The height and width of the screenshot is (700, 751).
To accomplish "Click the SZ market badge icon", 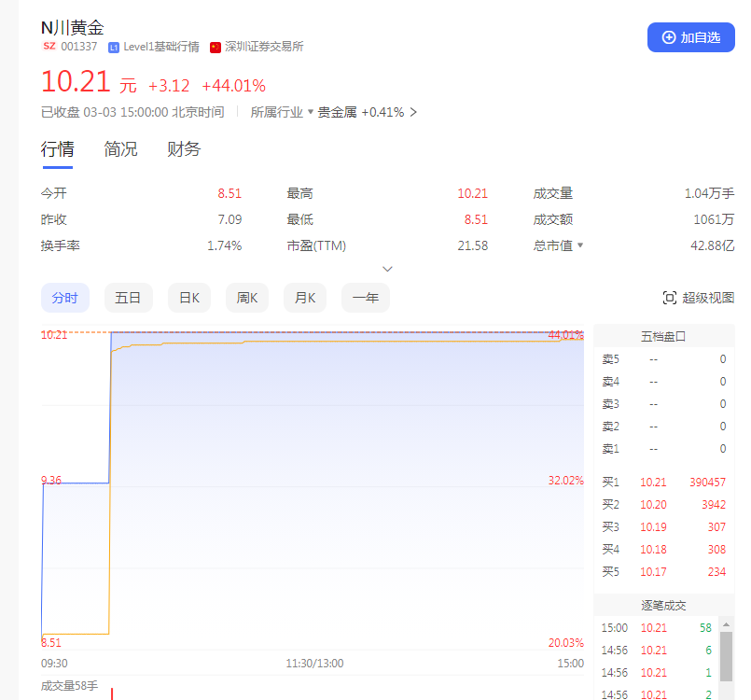I will [49, 47].
